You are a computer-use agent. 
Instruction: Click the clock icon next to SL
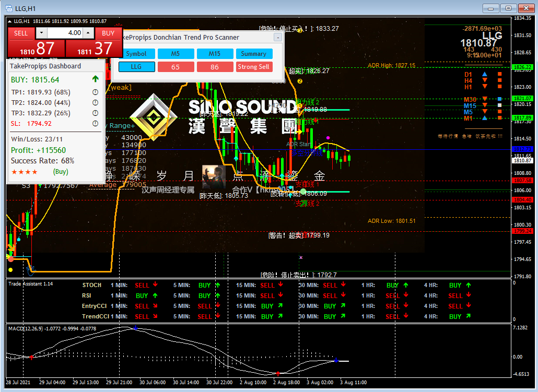pyautogui.click(x=96, y=124)
